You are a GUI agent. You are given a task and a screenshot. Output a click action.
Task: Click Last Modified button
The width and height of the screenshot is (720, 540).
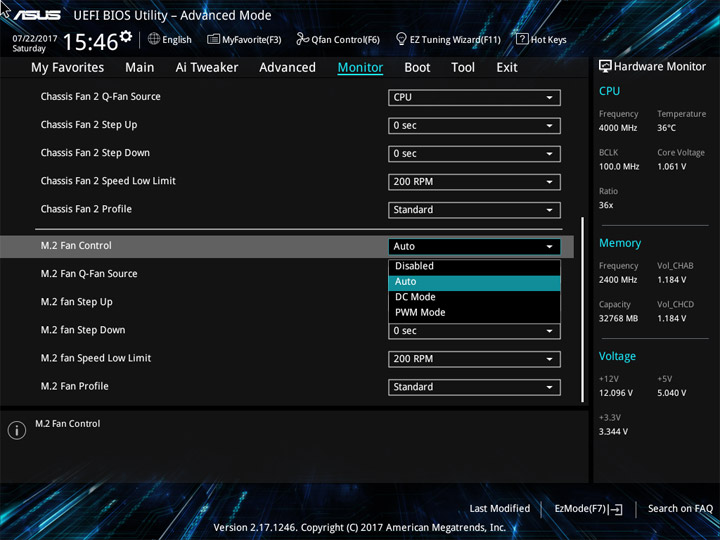[x=500, y=508]
